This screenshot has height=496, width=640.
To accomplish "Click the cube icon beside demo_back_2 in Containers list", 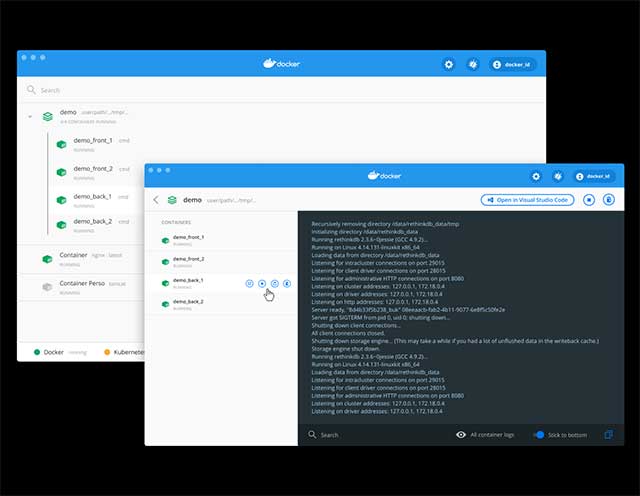I will 165,305.
